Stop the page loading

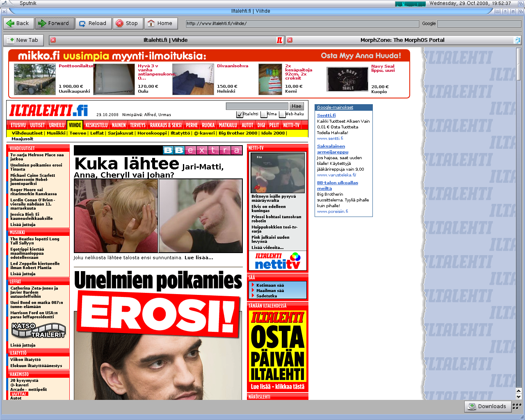pyautogui.click(x=128, y=23)
